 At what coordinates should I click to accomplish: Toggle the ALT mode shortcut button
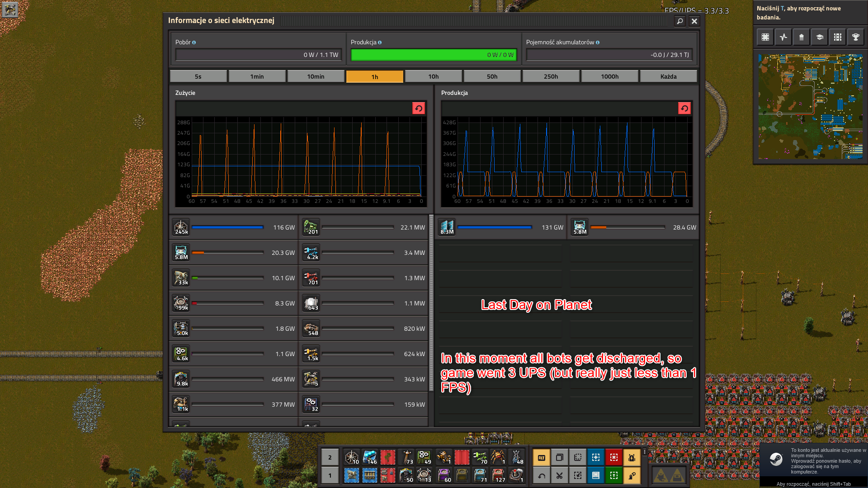pos(541,457)
